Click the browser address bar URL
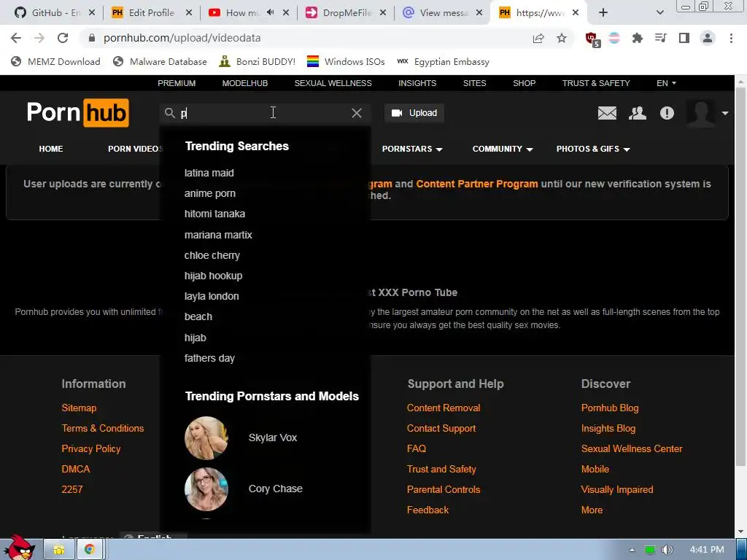Screen dimensions: 747x560 tap(182, 38)
